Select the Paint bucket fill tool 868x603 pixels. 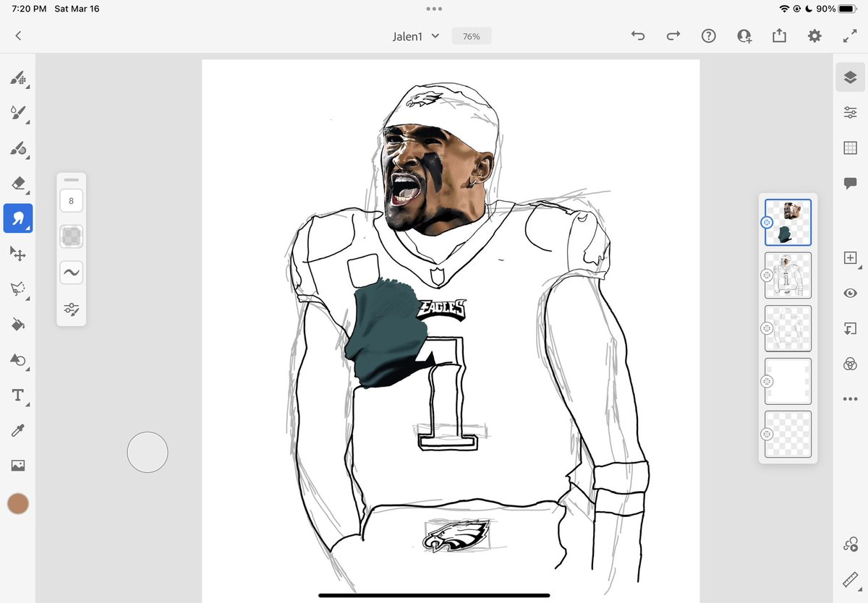(x=18, y=325)
